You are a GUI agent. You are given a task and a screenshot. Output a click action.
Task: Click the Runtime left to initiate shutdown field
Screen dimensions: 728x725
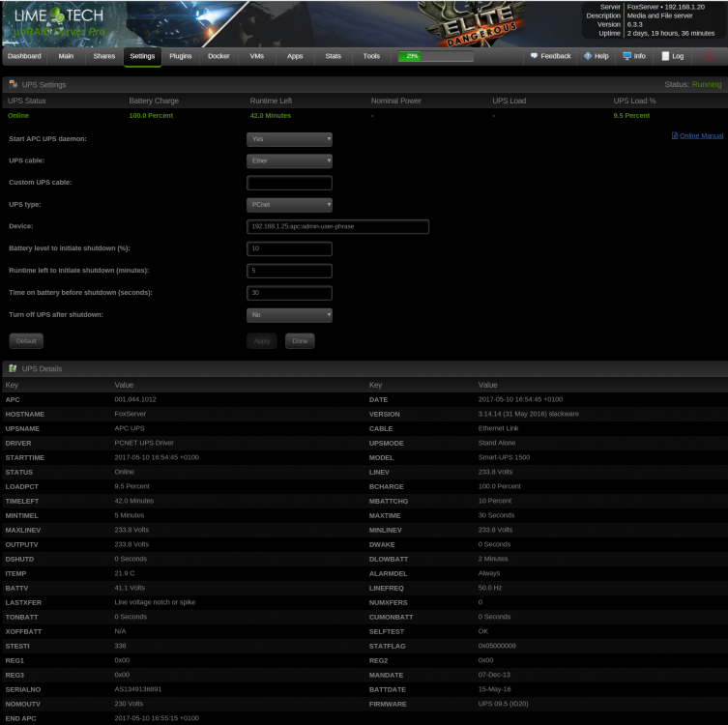tap(289, 271)
